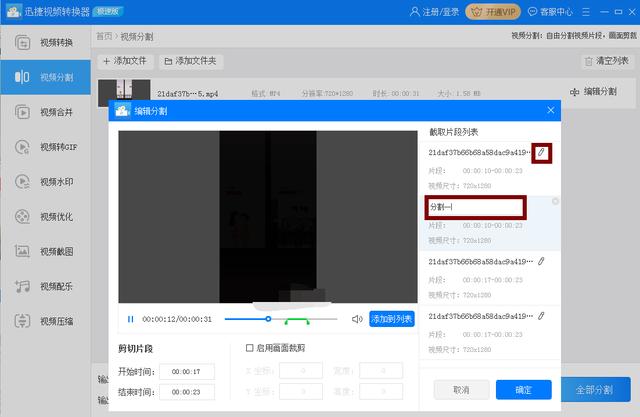Pause playback with the pause icon
Screen dimensions: 640x417
pos(131,319)
